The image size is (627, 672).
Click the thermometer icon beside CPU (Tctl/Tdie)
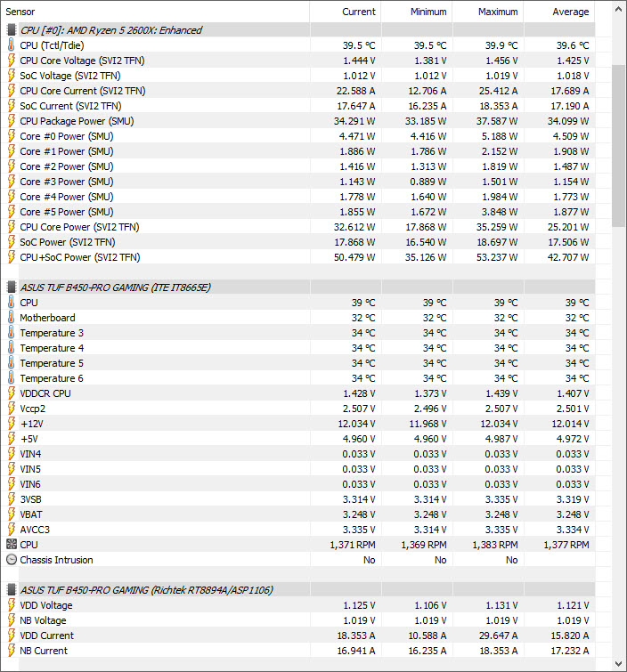click(12, 45)
